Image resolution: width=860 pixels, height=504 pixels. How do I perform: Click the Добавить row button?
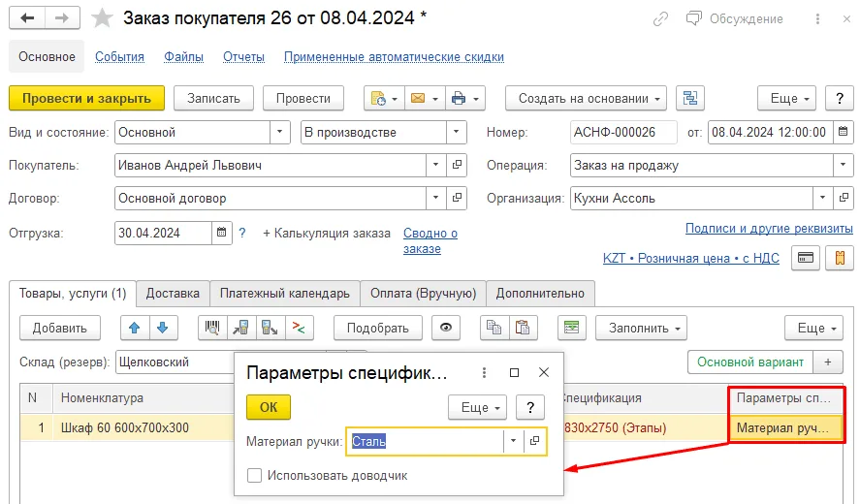tap(60, 328)
